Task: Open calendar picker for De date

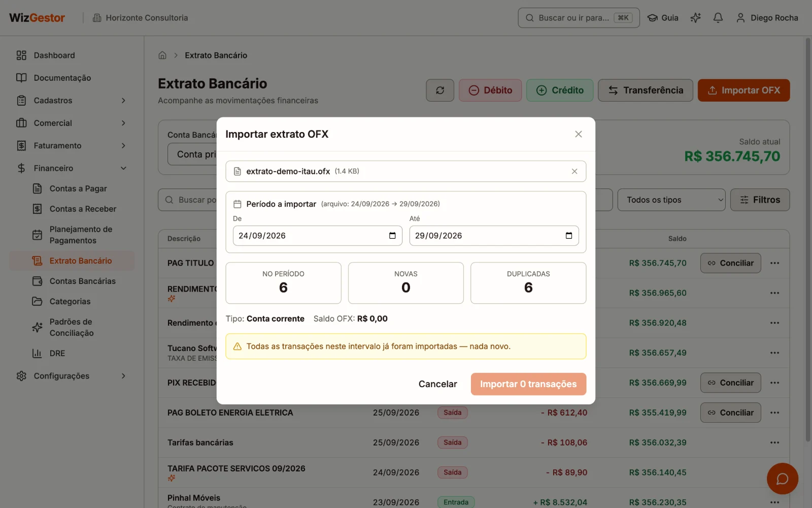Action: pyautogui.click(x=392, y=236)
